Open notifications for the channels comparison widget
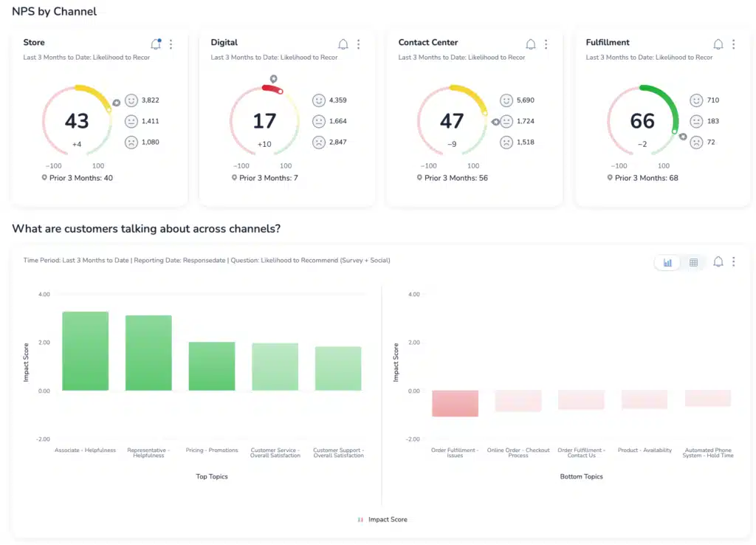This screenshot has height=545, width=756. click(718, 261)
